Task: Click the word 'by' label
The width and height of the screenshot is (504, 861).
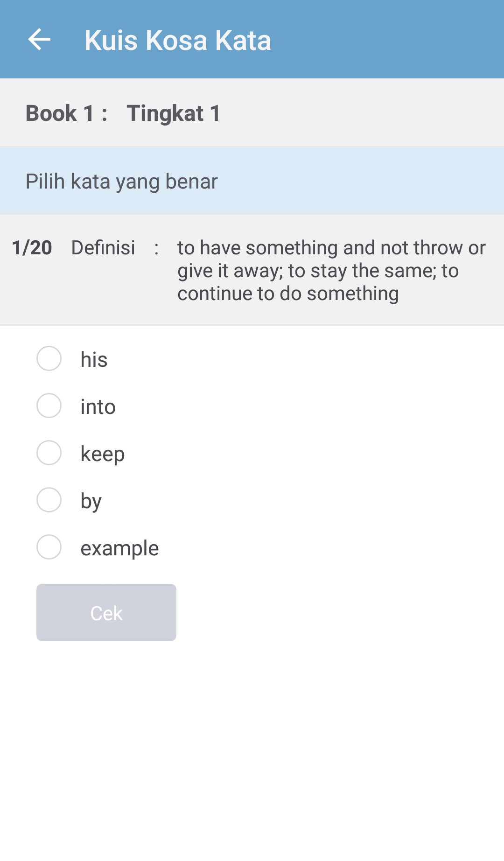Action: tap(91, 501)
